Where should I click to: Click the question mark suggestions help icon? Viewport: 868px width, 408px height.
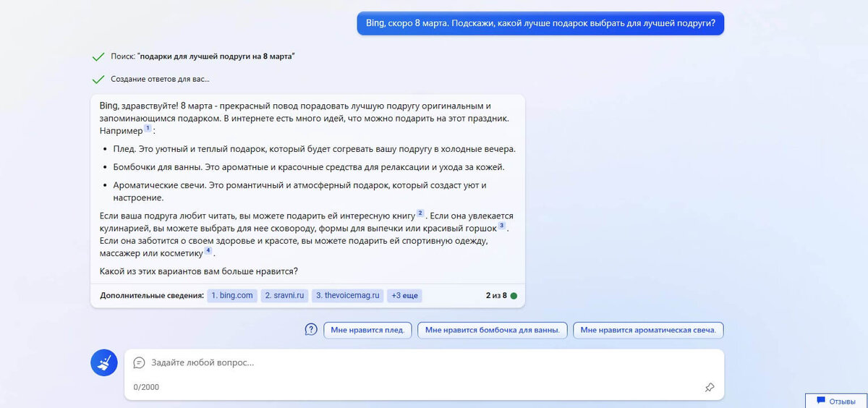pyautogui.click(x=311, y=330)
